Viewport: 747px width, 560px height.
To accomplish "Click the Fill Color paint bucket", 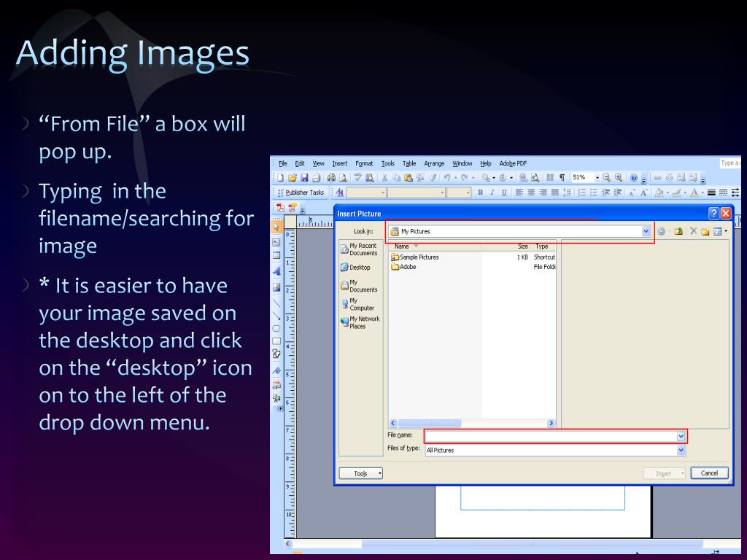I will point(659,192).
